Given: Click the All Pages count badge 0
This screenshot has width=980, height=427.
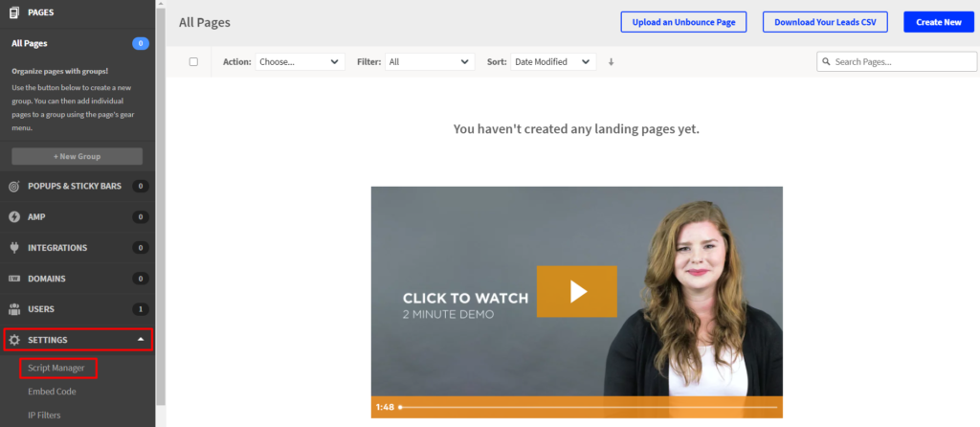Looking at the screenshot, I should 141,44.
